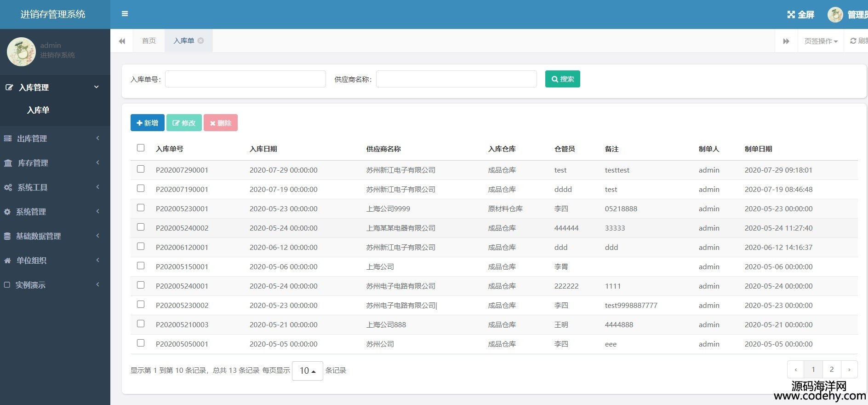Select the 入库单 tab
868x405 pixels.
tap(183, 40)
